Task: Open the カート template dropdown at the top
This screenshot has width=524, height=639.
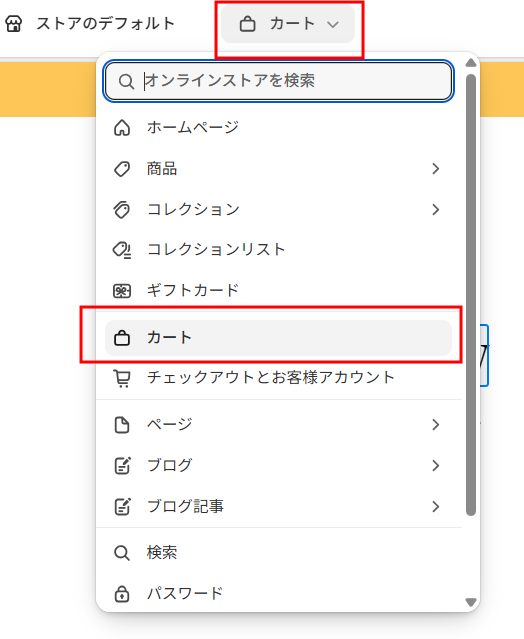Action: (288, 24)
